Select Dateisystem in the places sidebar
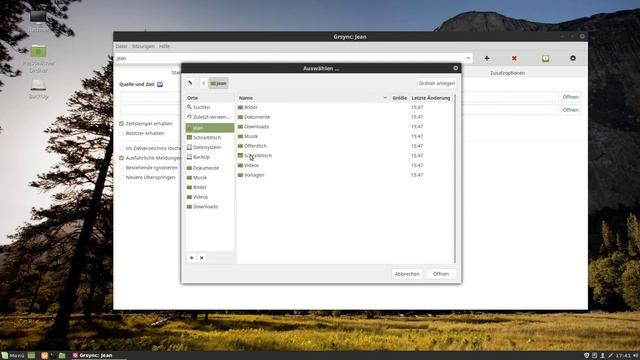This screenshot has height=360, width=640. (x=210, y=147)
